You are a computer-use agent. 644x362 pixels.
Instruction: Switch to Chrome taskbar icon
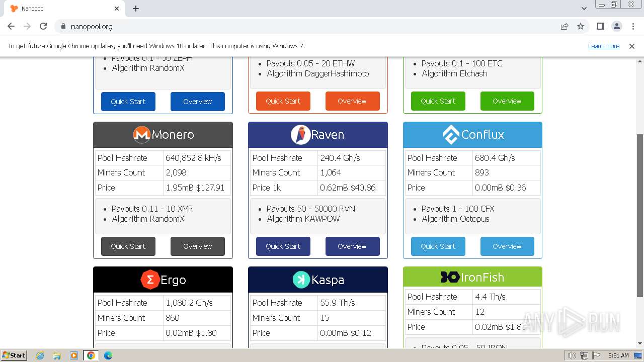pos(91,355)
